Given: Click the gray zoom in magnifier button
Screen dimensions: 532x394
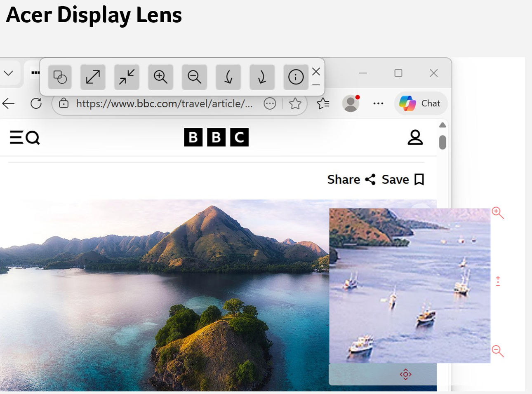Looking at the screenshot, I should 160,77.
